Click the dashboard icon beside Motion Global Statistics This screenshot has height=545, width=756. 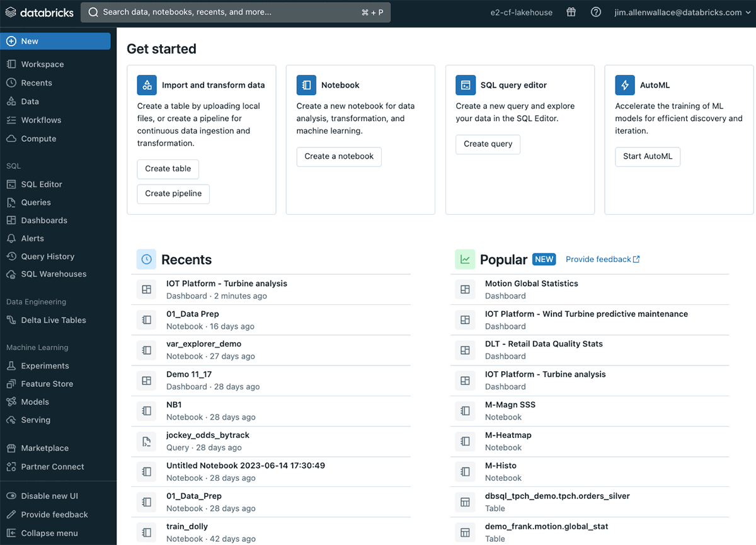[465, 289]
